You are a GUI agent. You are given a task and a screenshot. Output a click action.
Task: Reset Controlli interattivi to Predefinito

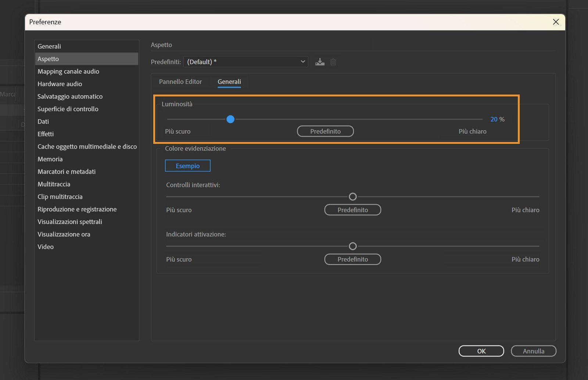point(352,210)
